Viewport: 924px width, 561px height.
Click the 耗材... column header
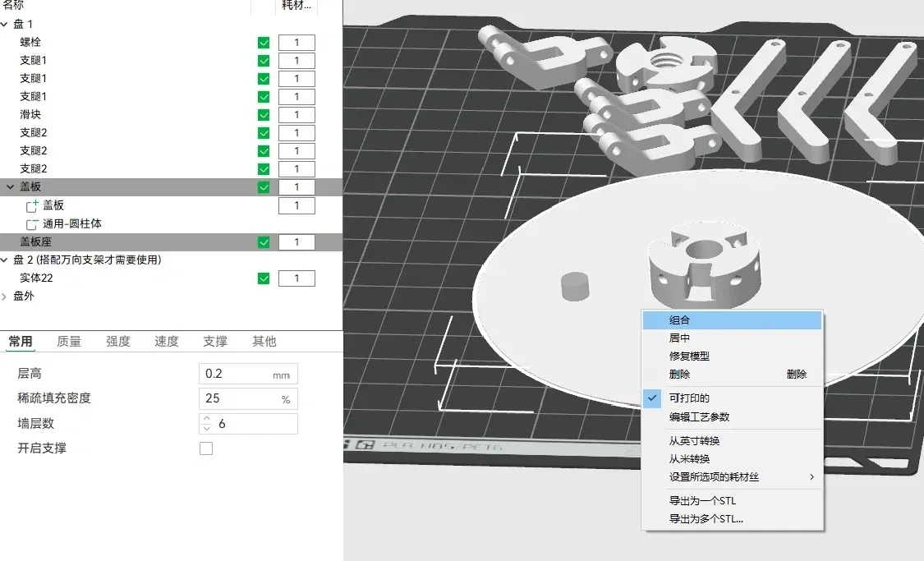(x=297, y=5)
